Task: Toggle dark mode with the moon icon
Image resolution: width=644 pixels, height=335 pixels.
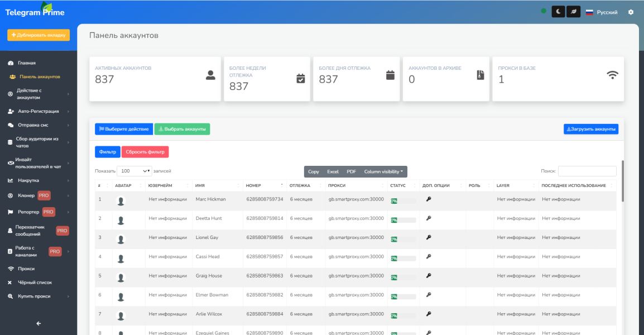Action: [558, 12]
